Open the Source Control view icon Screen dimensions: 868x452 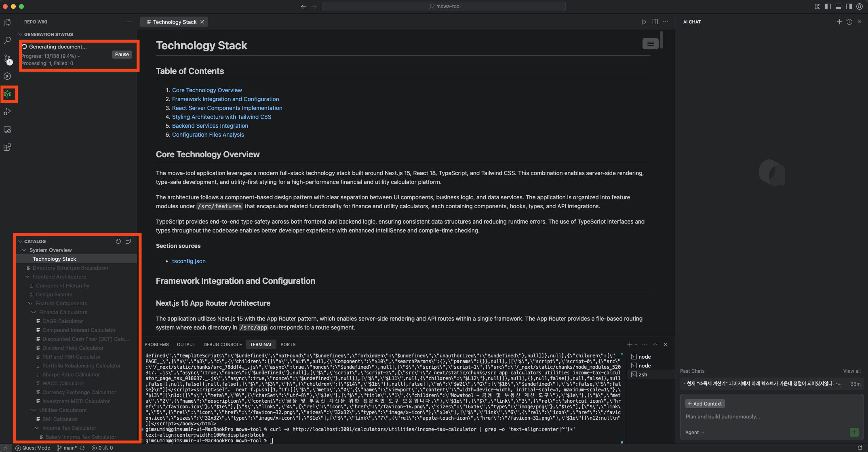click(x=7, y=59)
